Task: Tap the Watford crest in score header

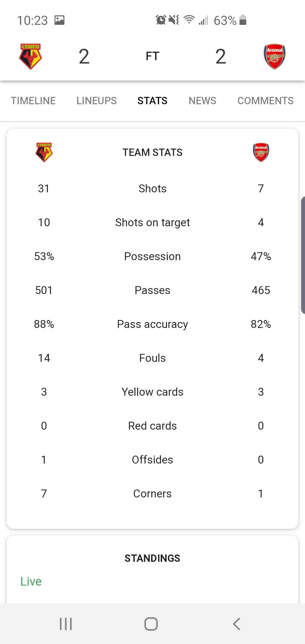Action: point(30,56)
